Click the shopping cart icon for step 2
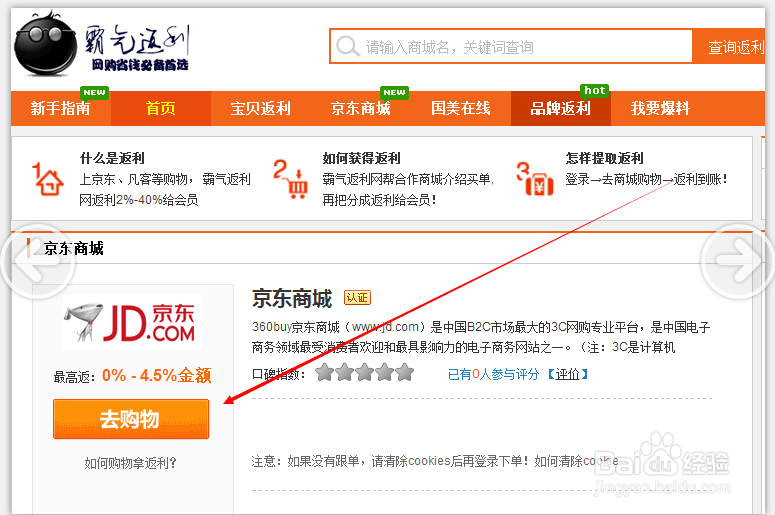Image resolution: width=775 pixels, height=515 pixels. pyautogui.click(x=292, y=179)
